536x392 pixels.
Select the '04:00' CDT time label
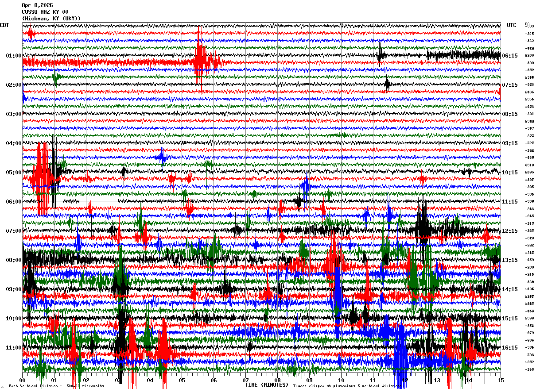click(x=14, y=143)
